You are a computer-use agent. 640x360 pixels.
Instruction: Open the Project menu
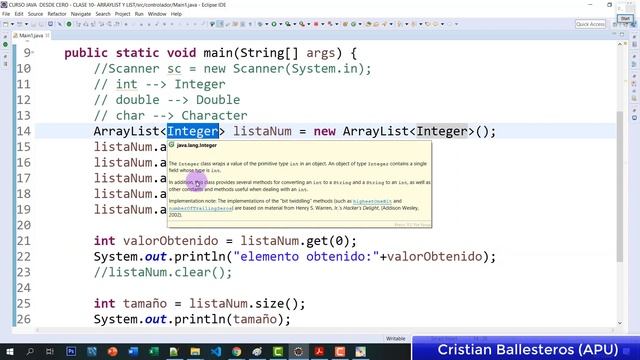pyautogui.click(x=122, y=14)
